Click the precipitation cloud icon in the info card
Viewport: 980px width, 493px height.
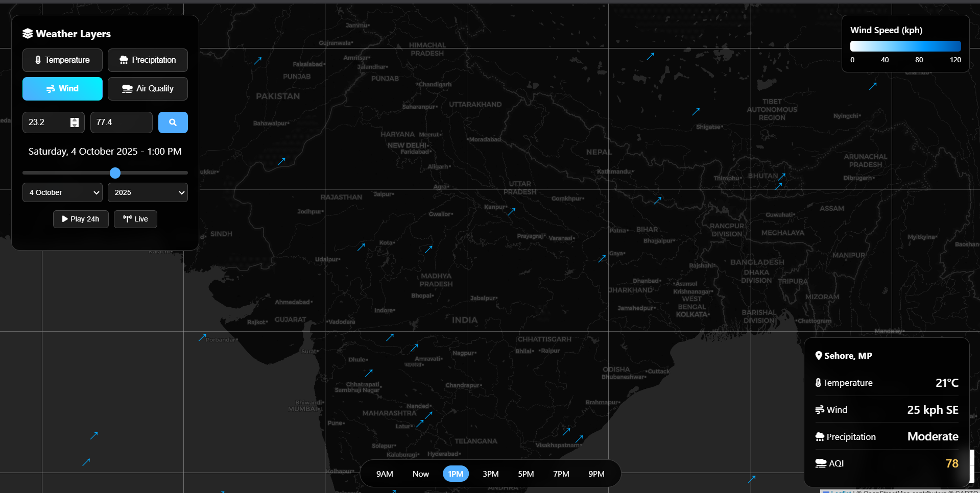[820, 437]
